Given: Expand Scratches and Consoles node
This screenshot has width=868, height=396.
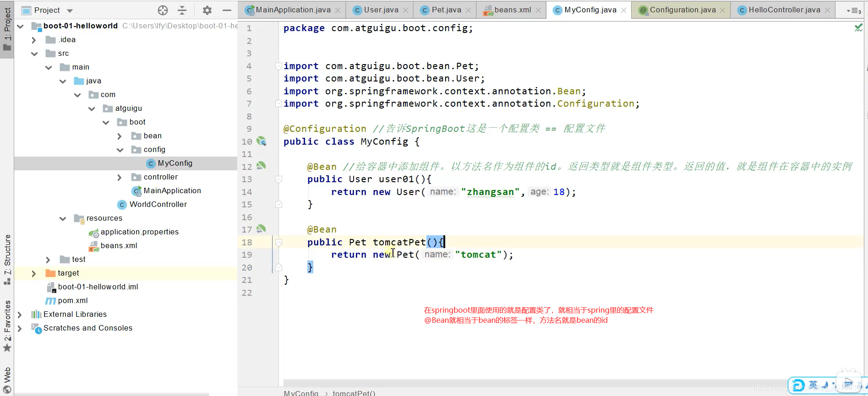Looking at the screenshot, I should coord(20,328).
